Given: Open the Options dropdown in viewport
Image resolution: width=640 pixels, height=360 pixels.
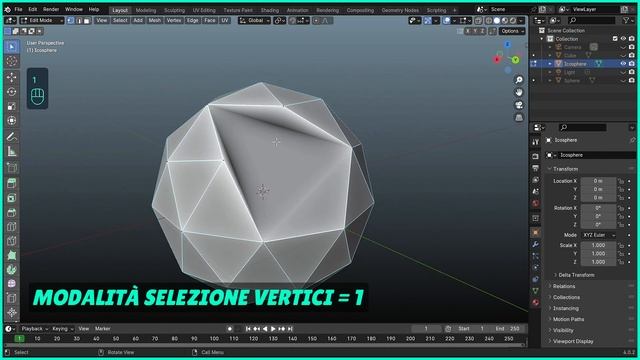Looking at the screenshot, I should pyautogui.click(x=512, y=31).
